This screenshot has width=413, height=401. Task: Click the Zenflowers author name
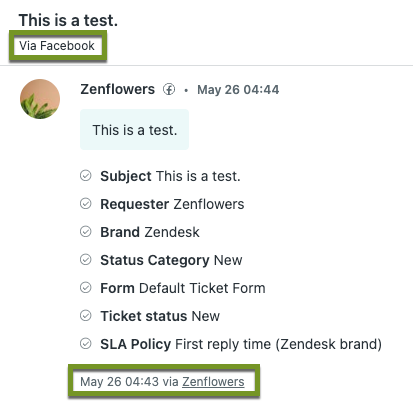[118, 89]
